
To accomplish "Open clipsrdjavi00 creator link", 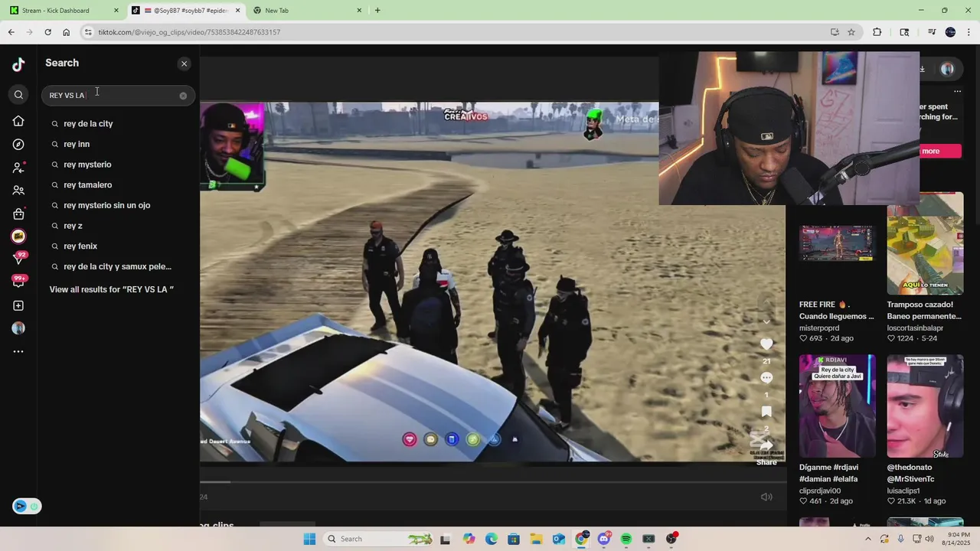I will click(820, 491).
